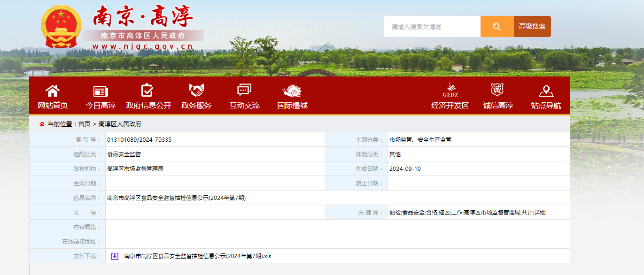Go to 首页 in the breadcrumb
Viewport: 644px width, 275px height.
tap(84, 124)
